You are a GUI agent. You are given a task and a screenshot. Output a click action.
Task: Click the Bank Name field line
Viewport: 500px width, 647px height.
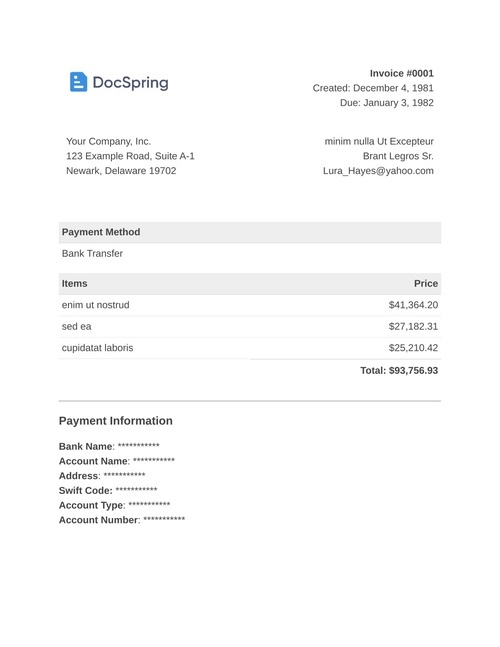109,446
